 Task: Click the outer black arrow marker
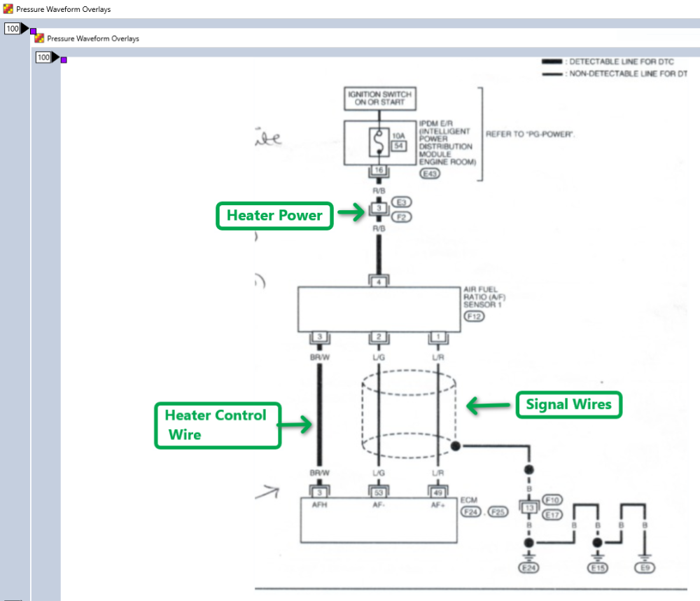[x=25, y=29]
